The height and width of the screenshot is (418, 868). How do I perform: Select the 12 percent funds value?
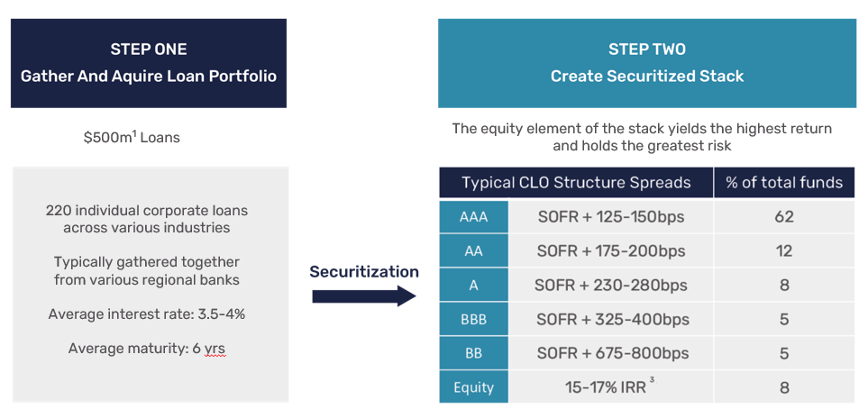(x=784, y=251)
